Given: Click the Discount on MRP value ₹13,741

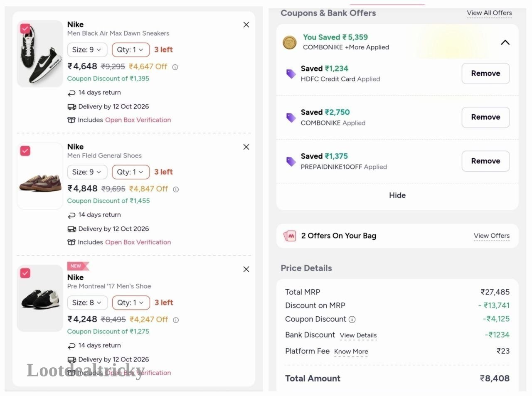Looking at the screenshot, I should tap(494, 305).
